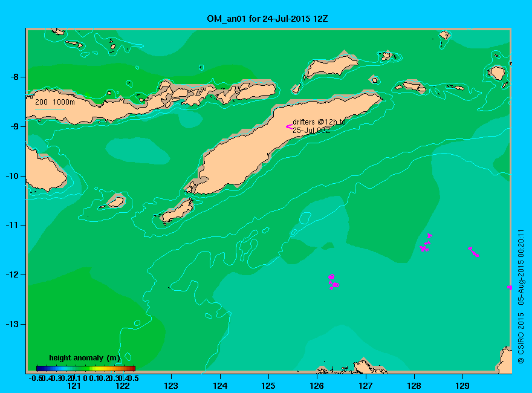Click latitude label "-9" on the y-axis
Image resolution: width=532 pixels, height=393 pixels.
[15, 126]
